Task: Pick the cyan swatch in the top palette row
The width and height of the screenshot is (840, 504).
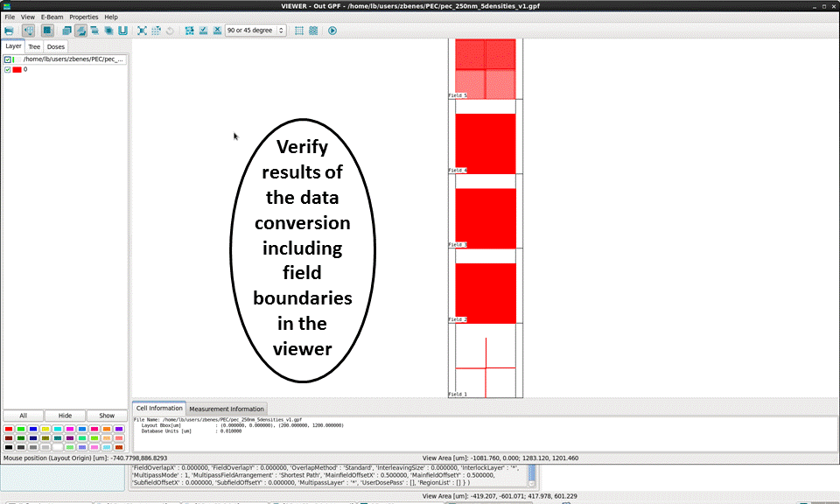Action: coord(57,429)
